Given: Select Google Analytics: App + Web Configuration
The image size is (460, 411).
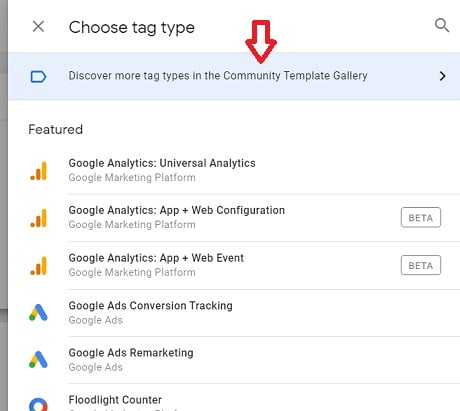Looking at the screenshot, I should [x=177, y=210].
